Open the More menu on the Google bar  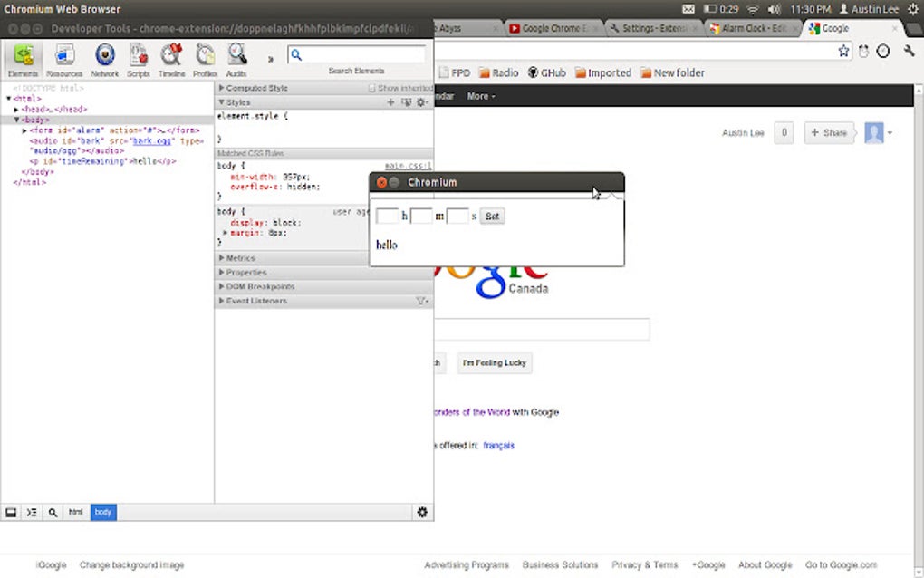(479, 95)
